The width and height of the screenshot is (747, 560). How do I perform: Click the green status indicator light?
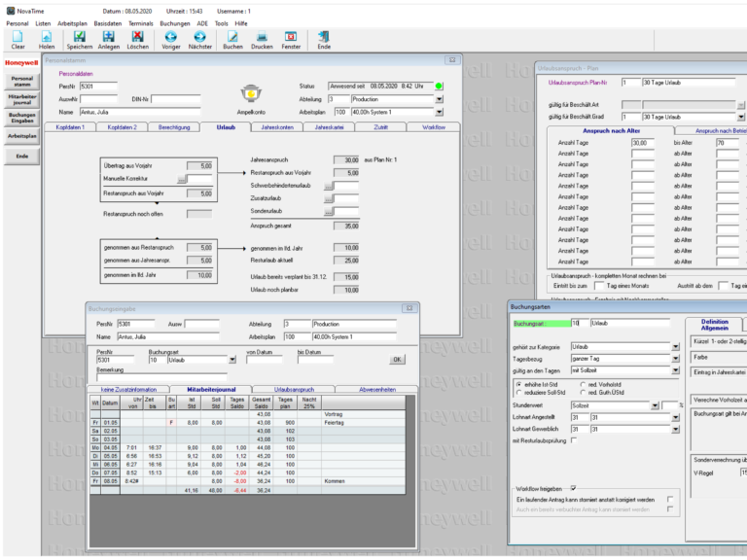click(x=440, y=87)
